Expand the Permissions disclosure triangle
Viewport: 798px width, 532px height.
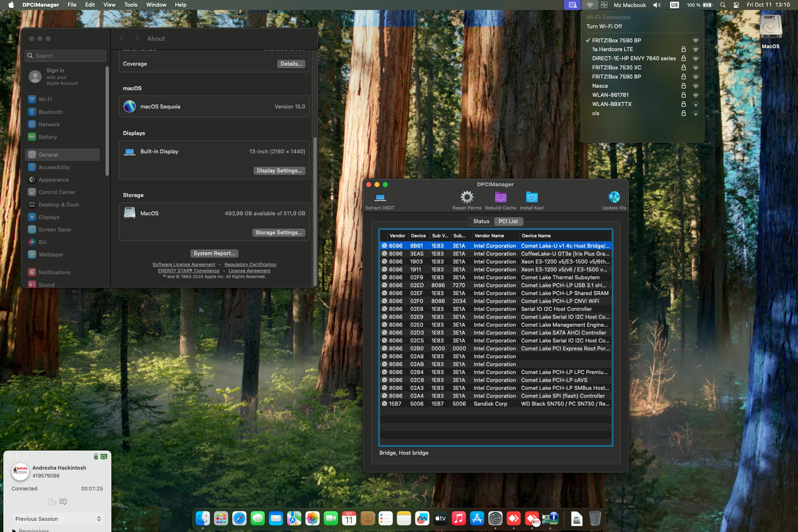tap(15, 530)
